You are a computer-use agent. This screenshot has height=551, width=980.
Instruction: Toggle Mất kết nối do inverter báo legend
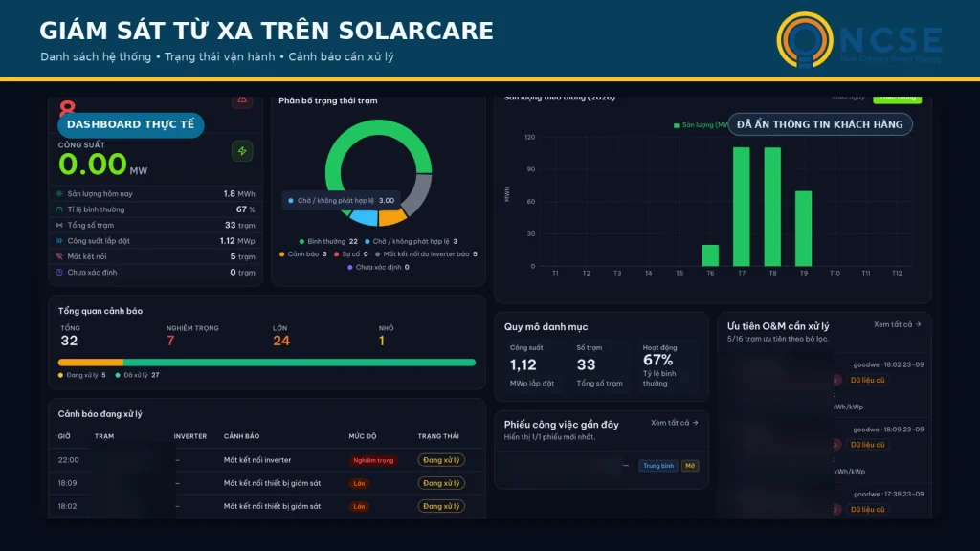(x=426, y=254)
